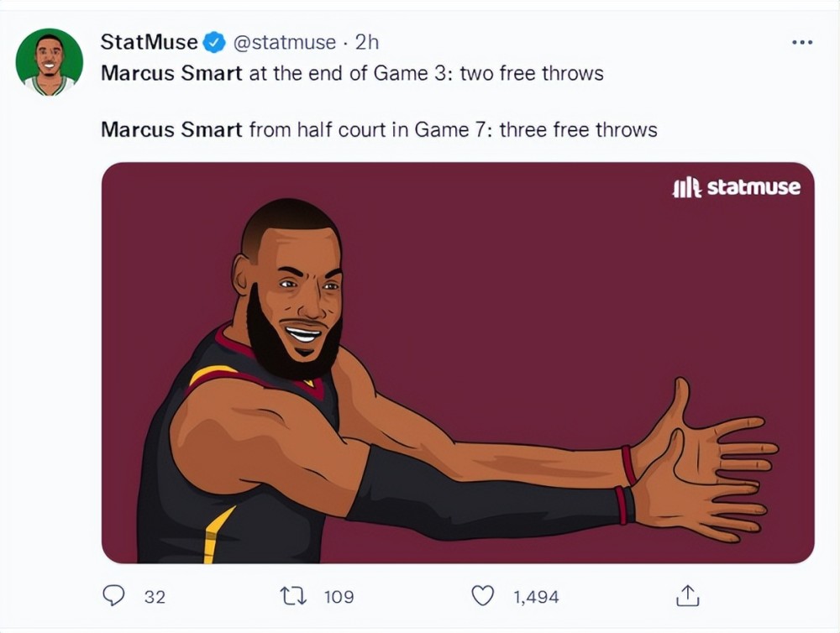Click the blue verified badge beside StatMuse

click(213, 42)
